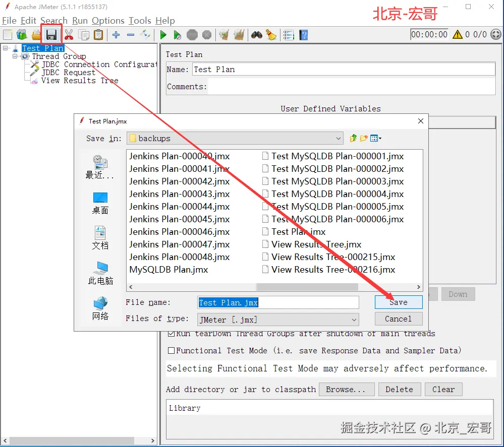Select Jenkins Plan-000044.jmx file
The height and width of the screenshot is (447, 504).
point(180,207)
